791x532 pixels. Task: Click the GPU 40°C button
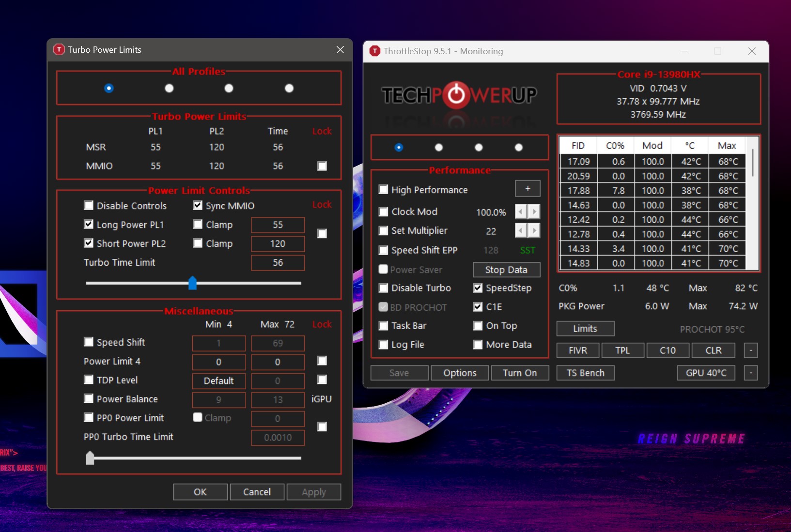click(706, 373)
